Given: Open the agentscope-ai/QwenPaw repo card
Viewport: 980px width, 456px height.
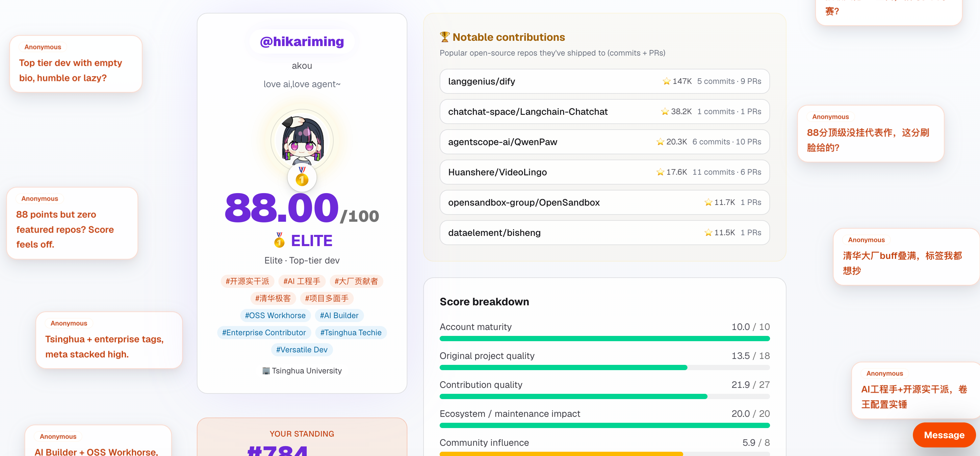Looking at the screenshot, I should 604,142.
